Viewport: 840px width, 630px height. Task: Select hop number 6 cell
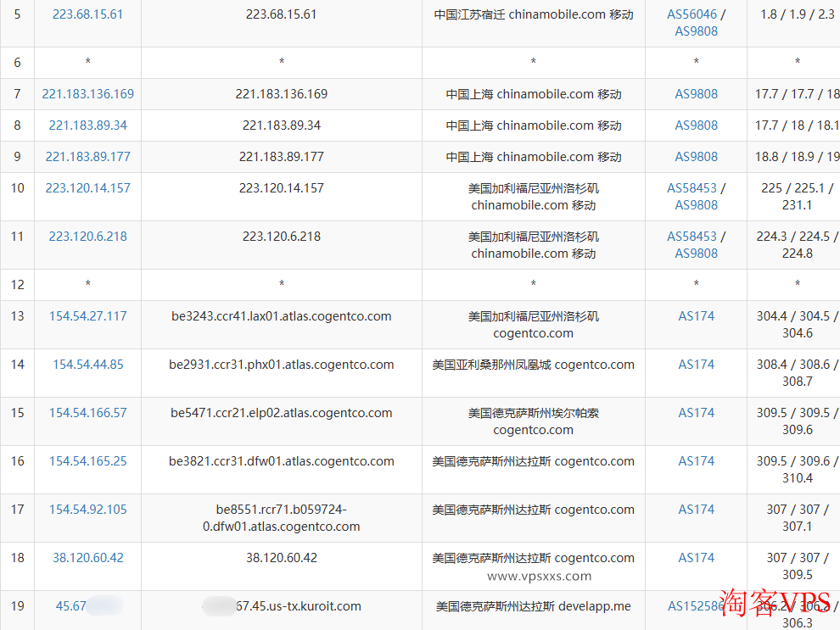point(18,63)
